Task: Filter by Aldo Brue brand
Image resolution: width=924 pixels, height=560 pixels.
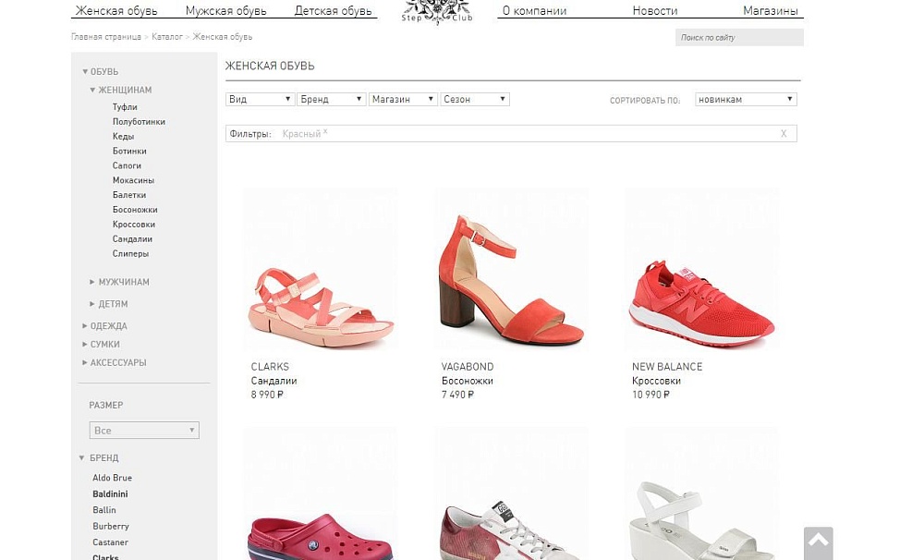Action: [112, 478]
